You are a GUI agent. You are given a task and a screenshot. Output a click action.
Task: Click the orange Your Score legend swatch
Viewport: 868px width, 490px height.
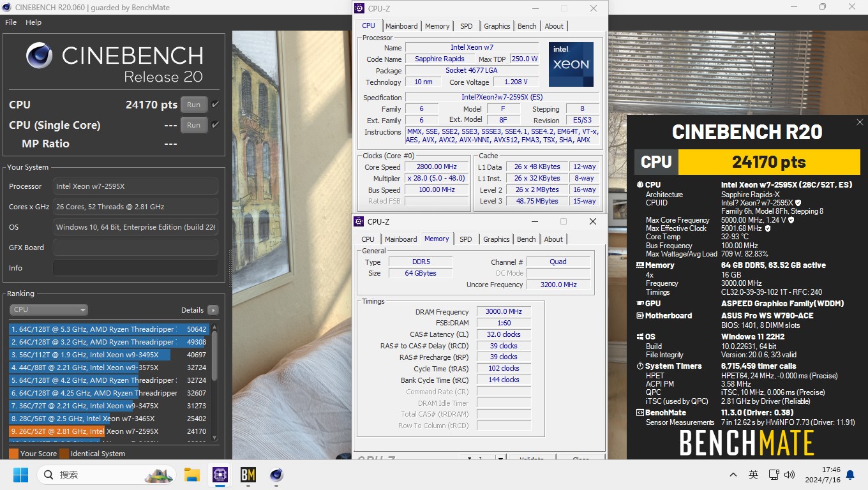coord(13,454)
